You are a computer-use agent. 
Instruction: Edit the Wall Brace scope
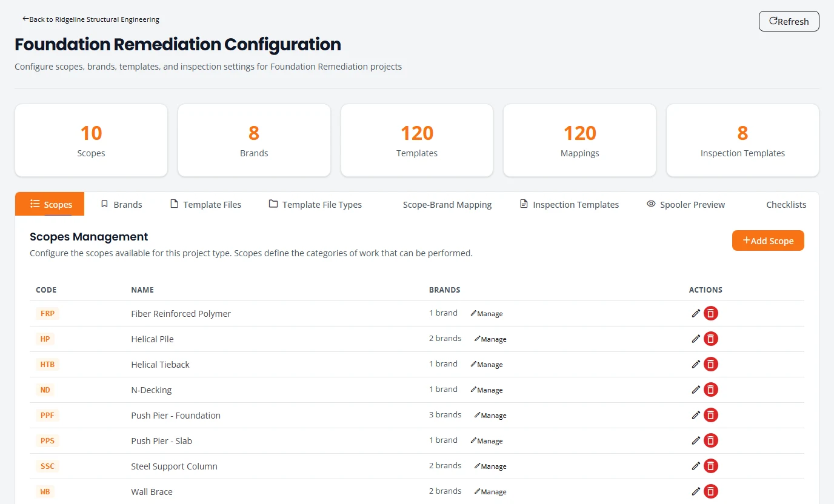coord(696,491)
